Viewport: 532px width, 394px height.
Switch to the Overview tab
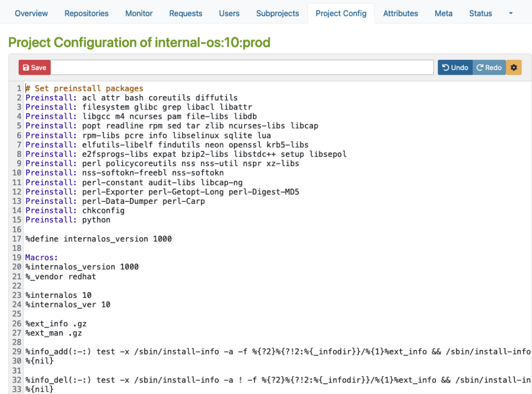(31, 13)
